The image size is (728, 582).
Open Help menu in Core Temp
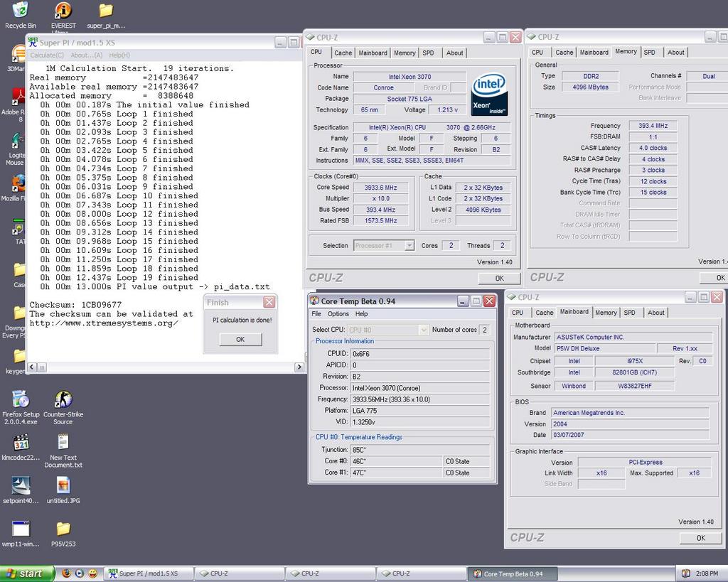click(361, 314)
